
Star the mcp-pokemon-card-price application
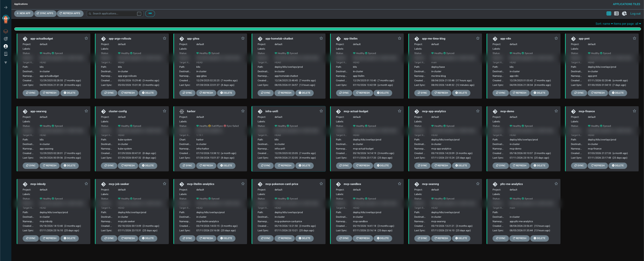[321, 184]
